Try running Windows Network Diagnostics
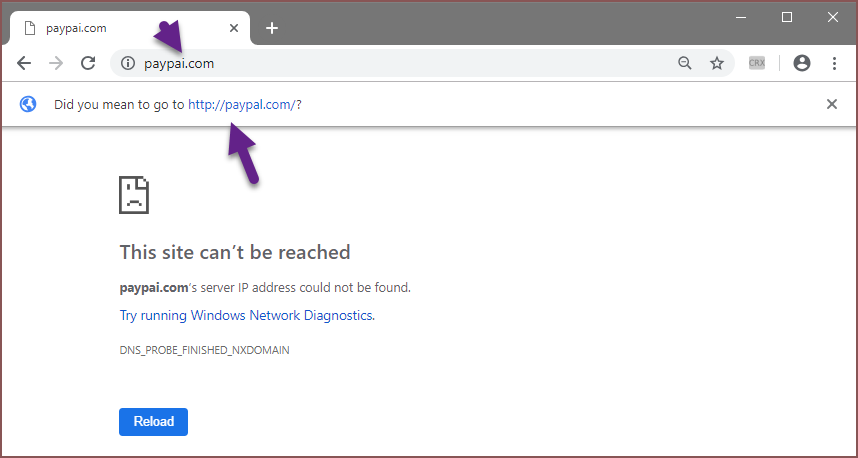 coord(247,315)
